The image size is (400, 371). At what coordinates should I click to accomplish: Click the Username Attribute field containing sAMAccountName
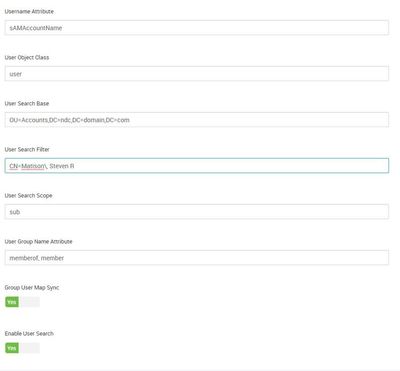197,28
